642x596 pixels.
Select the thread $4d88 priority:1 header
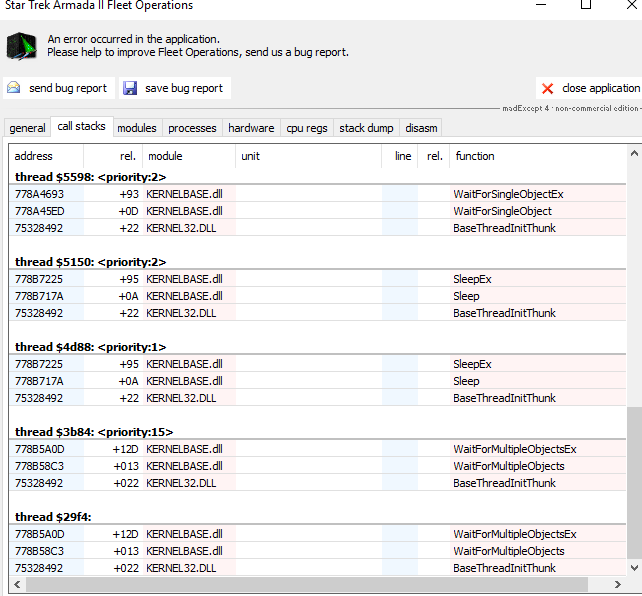pyautogui.click(x=90, y=347)
